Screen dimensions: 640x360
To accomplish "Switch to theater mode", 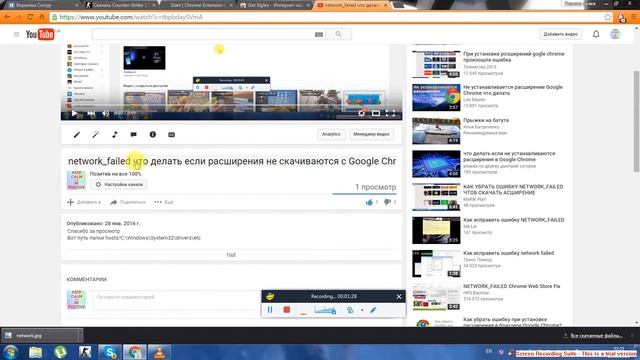I will tap(376, 113).
